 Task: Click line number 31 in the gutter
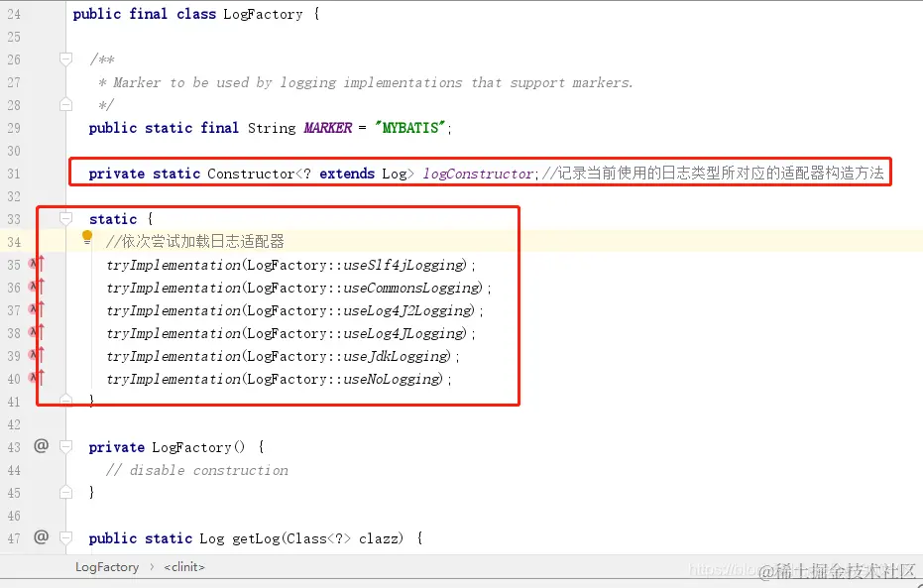14,174
